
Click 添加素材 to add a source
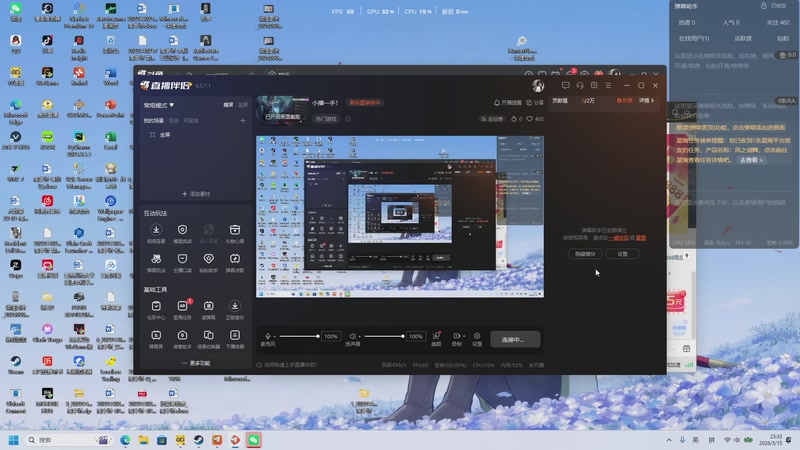pos(196,194)
